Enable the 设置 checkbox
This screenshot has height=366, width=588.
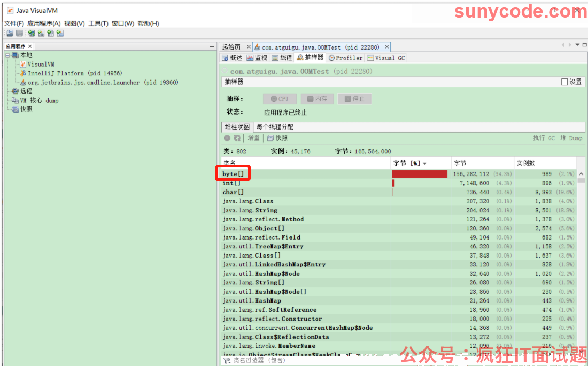point(564,82)
